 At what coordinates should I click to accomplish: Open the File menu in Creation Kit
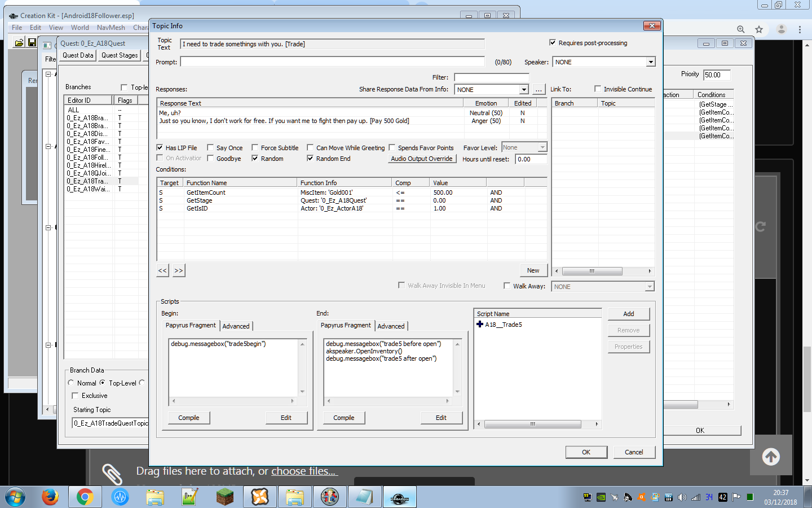point(17,27)
